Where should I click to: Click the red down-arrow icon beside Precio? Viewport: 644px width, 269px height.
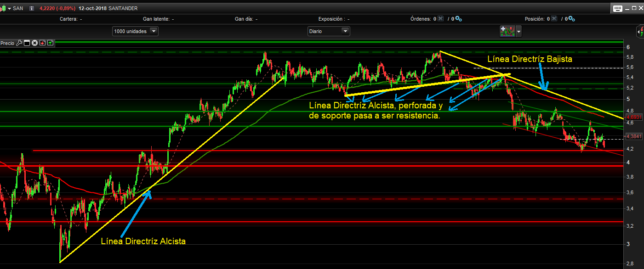pos(42,43)
